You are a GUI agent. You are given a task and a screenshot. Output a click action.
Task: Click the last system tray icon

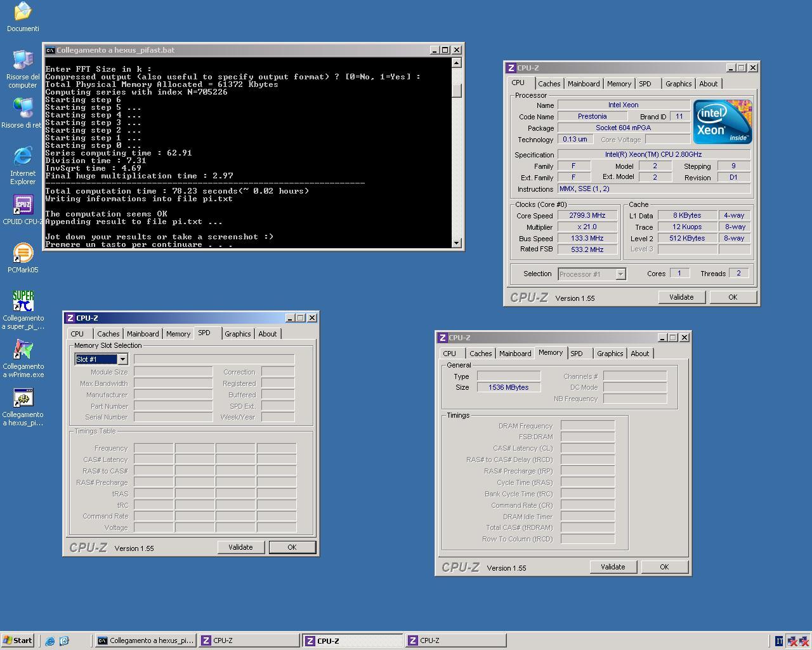pyautogui.click(x=804, y=641)
